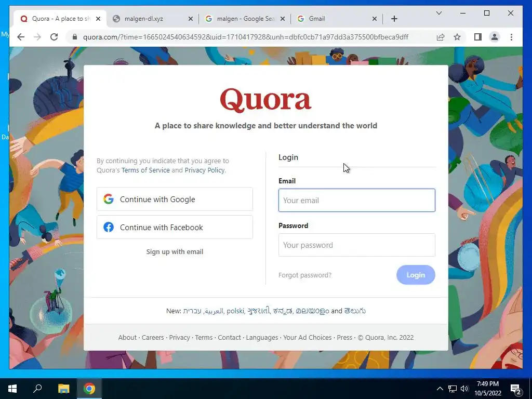Close the malgen-dl.xyz tab
532x399 pixels.
pyautogui.click(x=191, y=19)
